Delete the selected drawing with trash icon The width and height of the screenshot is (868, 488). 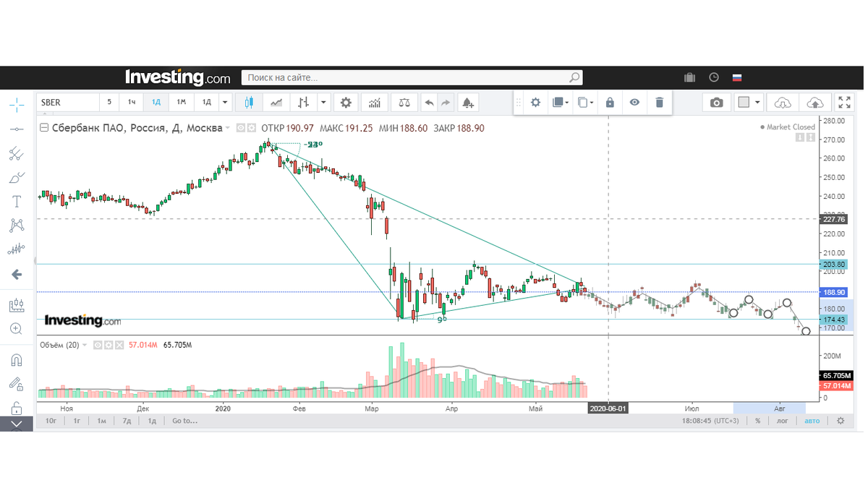(x=659, y=102)
